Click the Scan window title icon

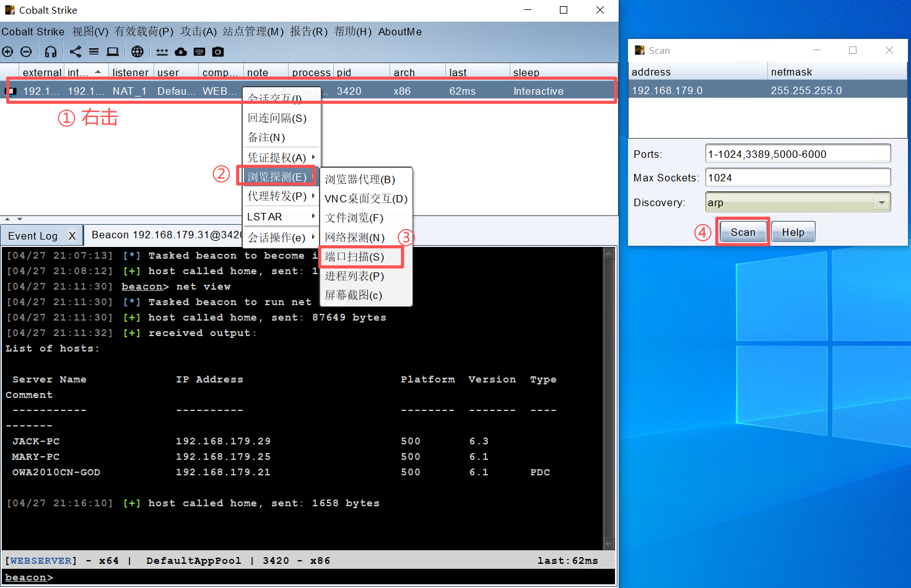(x=639, y=50)
